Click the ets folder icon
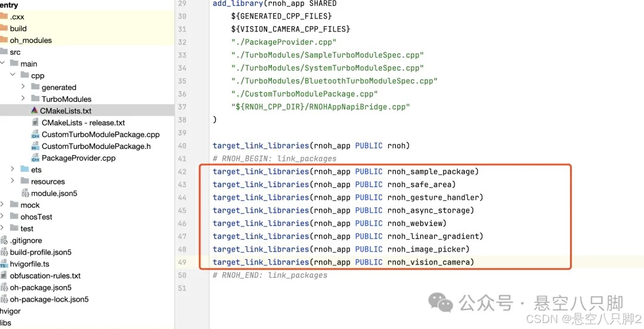 [x=24, y=170]
